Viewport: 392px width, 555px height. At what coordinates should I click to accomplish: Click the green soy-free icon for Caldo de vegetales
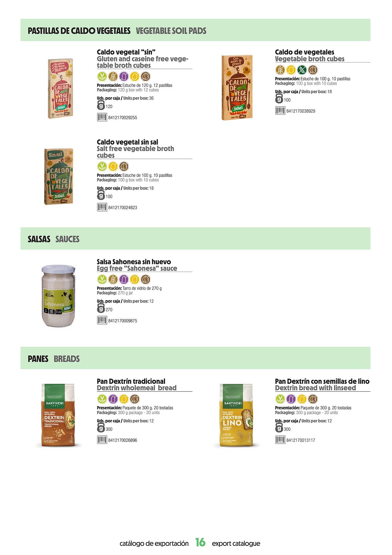(302, 70)
